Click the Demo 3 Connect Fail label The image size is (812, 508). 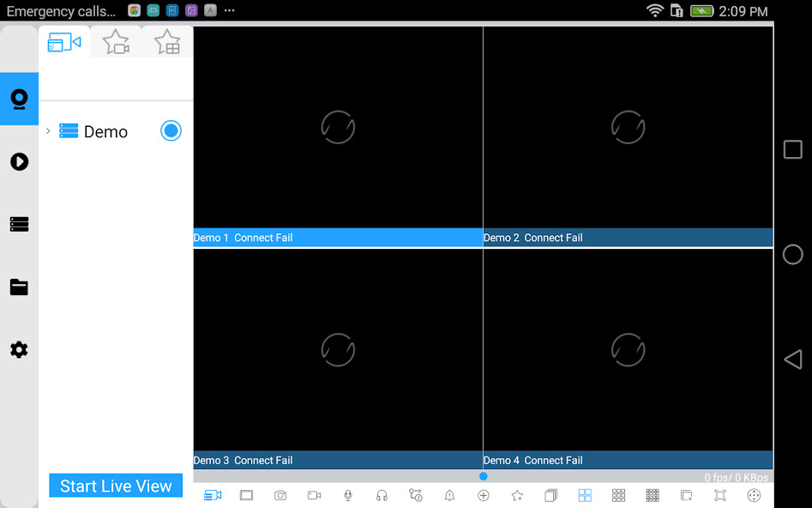243,460
